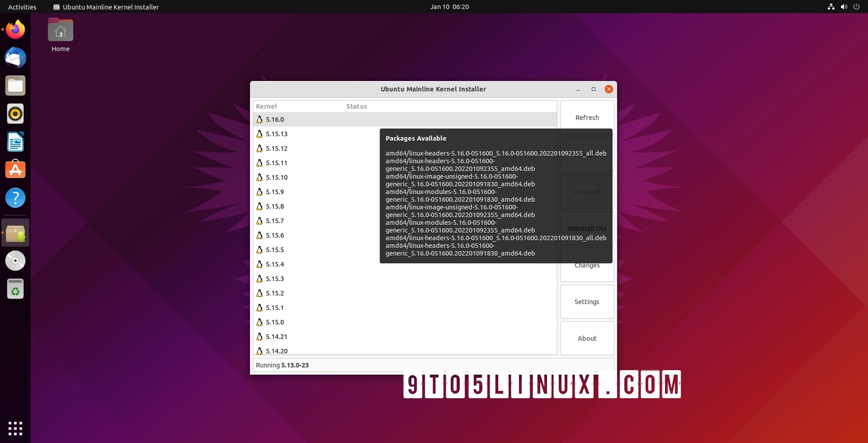Open Firefox from the dock

(15, 29)
